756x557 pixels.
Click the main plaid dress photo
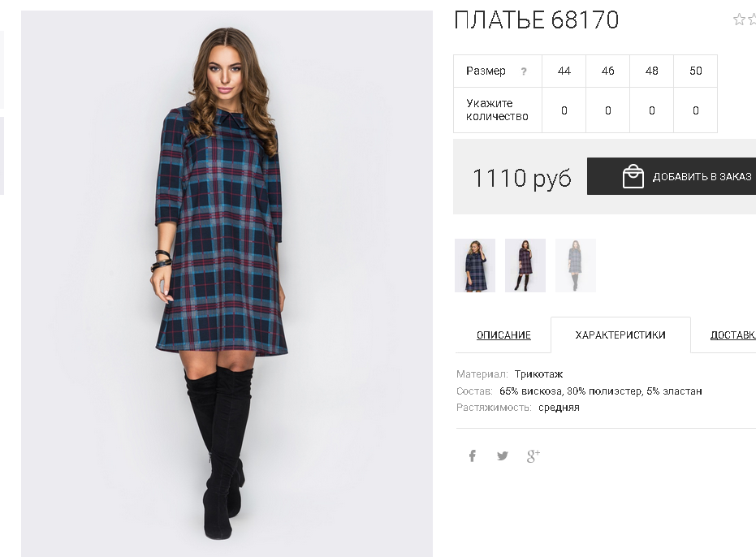[227, 283]
